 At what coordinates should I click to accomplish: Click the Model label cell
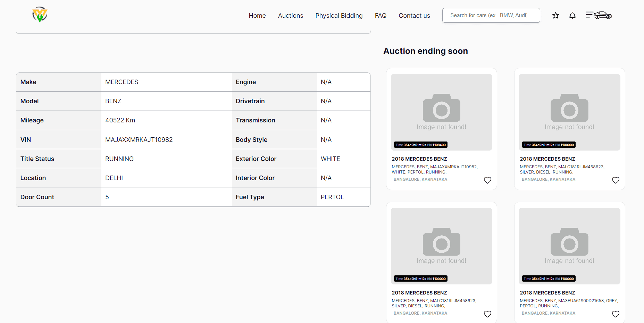tap(59, 101)
